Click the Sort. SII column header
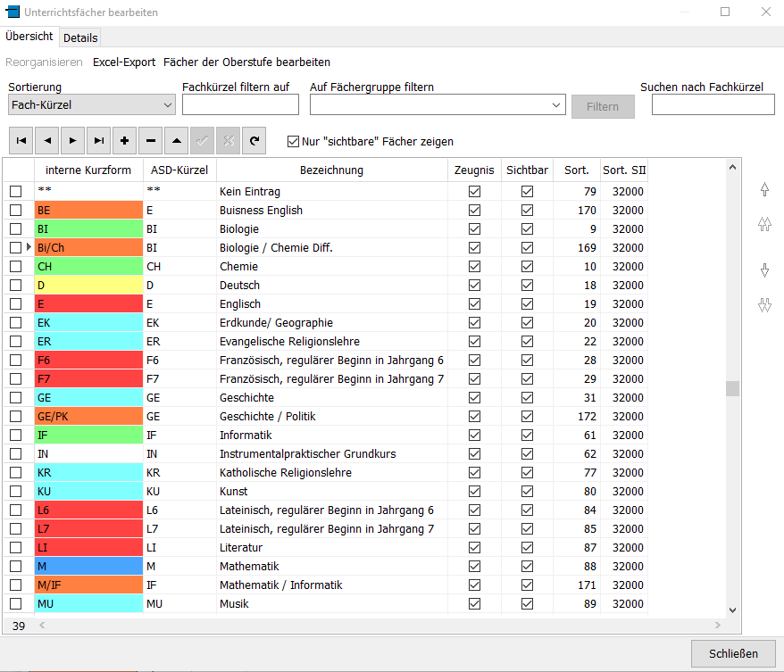The width and height of the screenshot is (784, 672). (x=624, y=170)
